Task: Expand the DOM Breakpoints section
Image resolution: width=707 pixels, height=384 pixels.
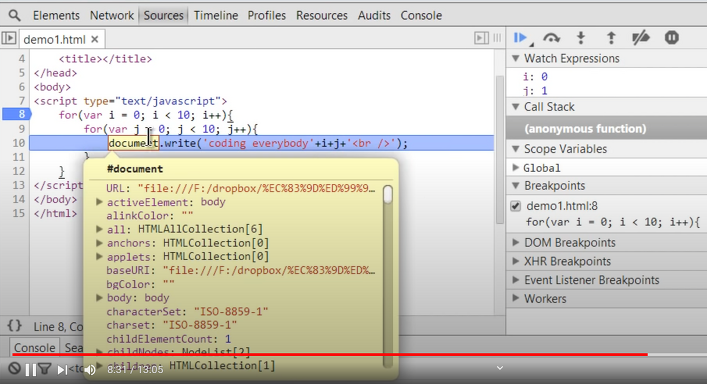Action: click(x=516, y=242)
